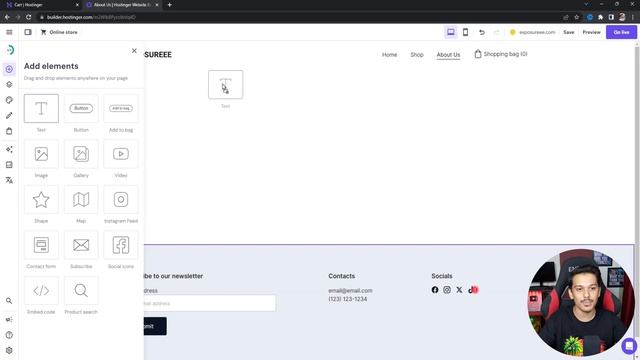The image size is (640, 360).
Task: Open the shopping bag sidebar icon
Action: (9, 131)
